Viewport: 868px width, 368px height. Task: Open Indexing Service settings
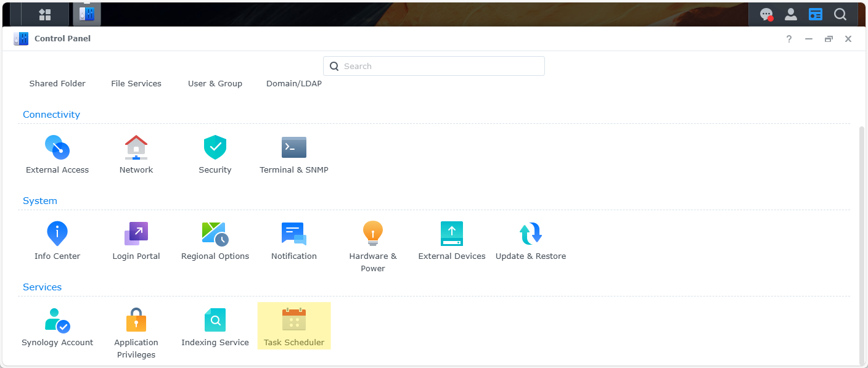pos(215,321)
